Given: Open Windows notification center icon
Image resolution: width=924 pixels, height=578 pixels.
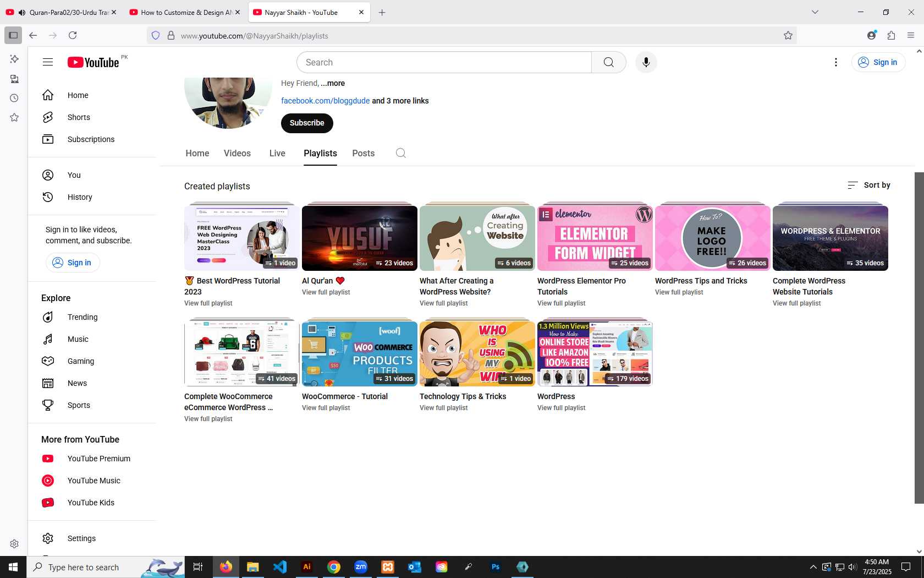Looking at the screenshot, I should point(906,566).
